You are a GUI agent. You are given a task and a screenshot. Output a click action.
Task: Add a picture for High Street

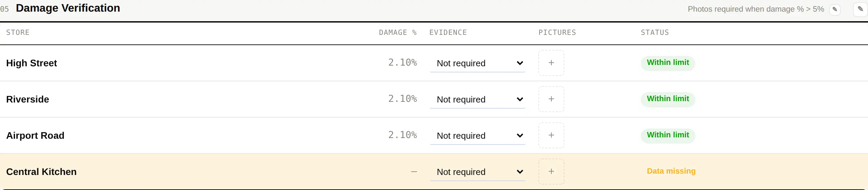point(551,63)
